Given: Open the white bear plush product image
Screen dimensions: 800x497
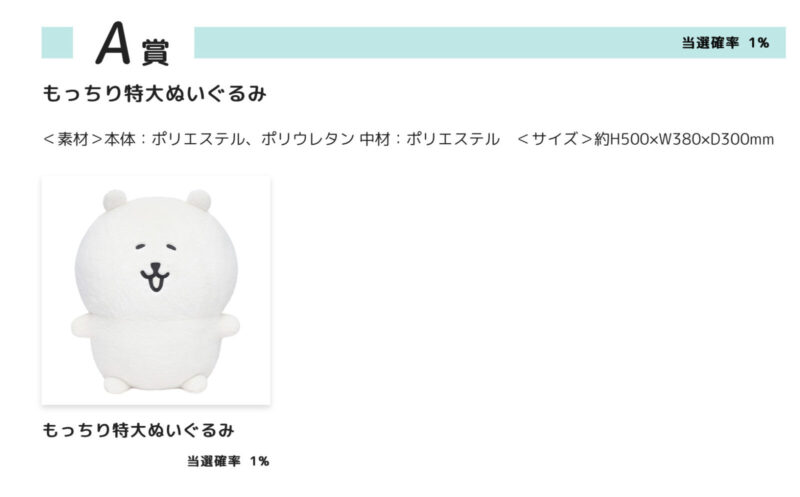Looking at the screenshot, I should click(x=155, y=290).
